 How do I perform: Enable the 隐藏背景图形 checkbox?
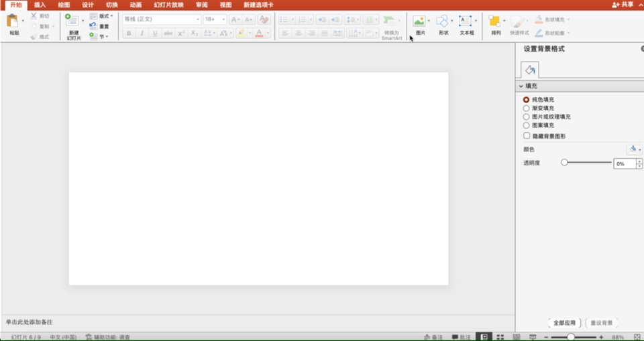(x=527, y=136)
